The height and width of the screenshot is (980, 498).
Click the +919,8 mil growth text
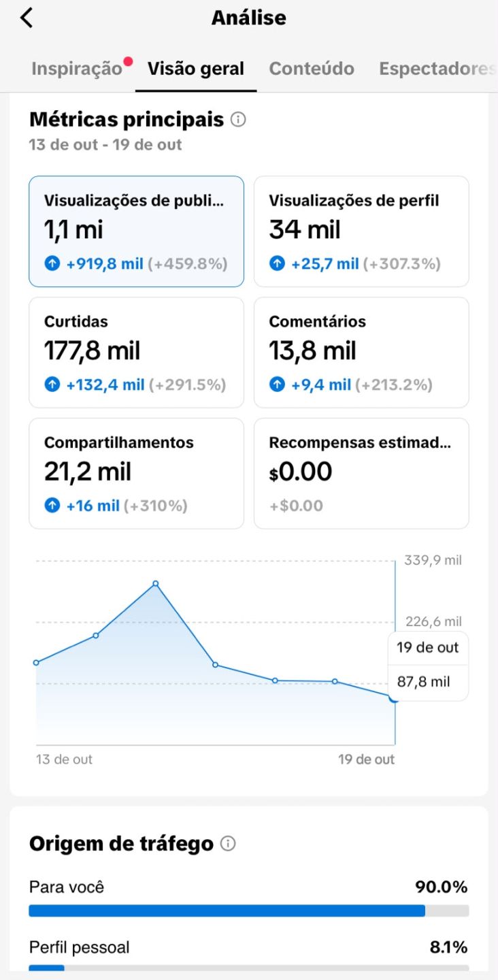[x=105, y=263]
